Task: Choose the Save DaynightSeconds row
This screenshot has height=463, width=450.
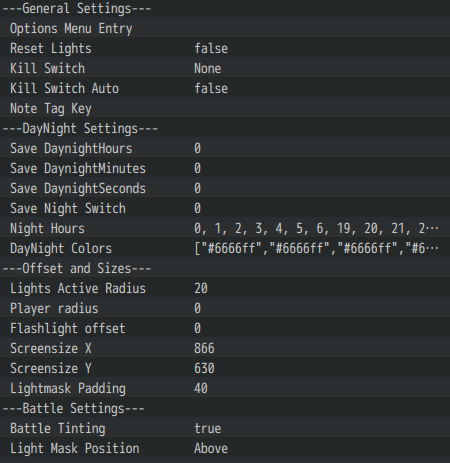Action: 225,188
